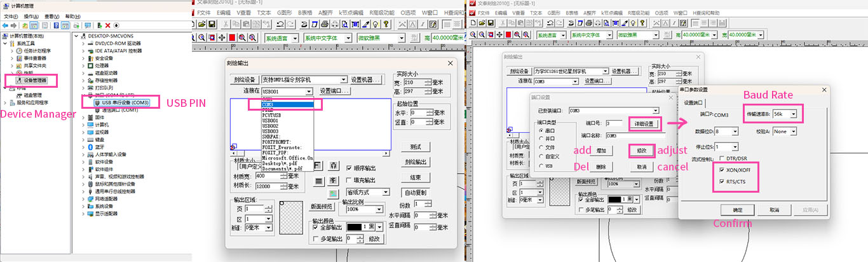The image size is (868, 262).
Task: Expand IDE ATA/ATAPI 控制器 node
Action: (x=83, y=51)
